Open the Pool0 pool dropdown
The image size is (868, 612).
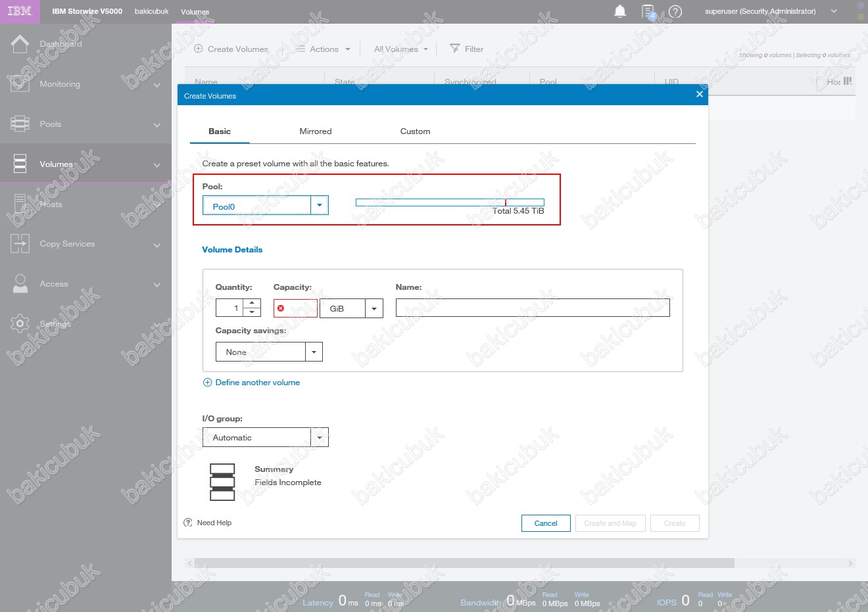coord(319,206)
